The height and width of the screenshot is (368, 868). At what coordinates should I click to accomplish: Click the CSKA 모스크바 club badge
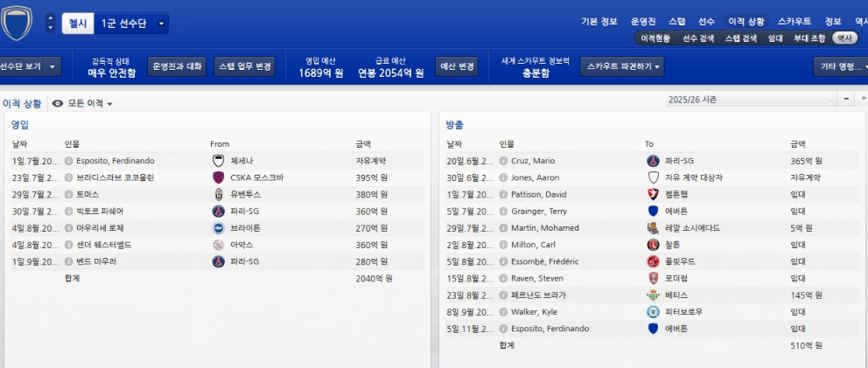point(219,177)
